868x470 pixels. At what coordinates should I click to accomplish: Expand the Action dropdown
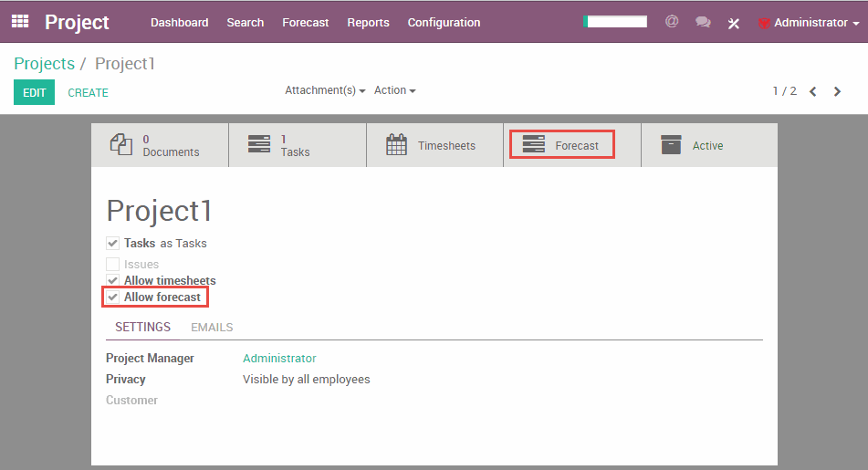tap(394, 91)
